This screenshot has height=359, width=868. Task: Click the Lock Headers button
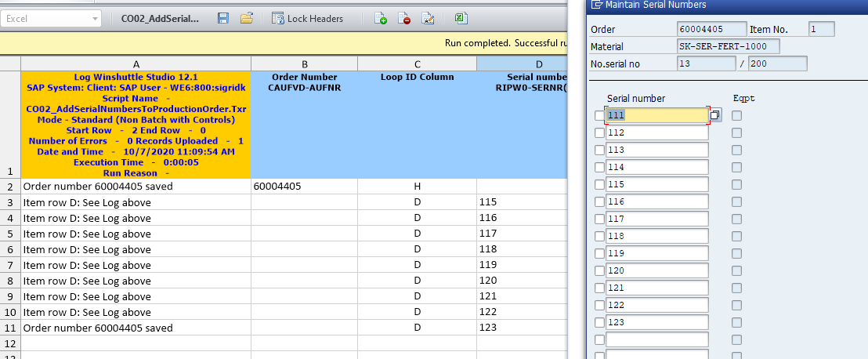(x=308, y=18)
